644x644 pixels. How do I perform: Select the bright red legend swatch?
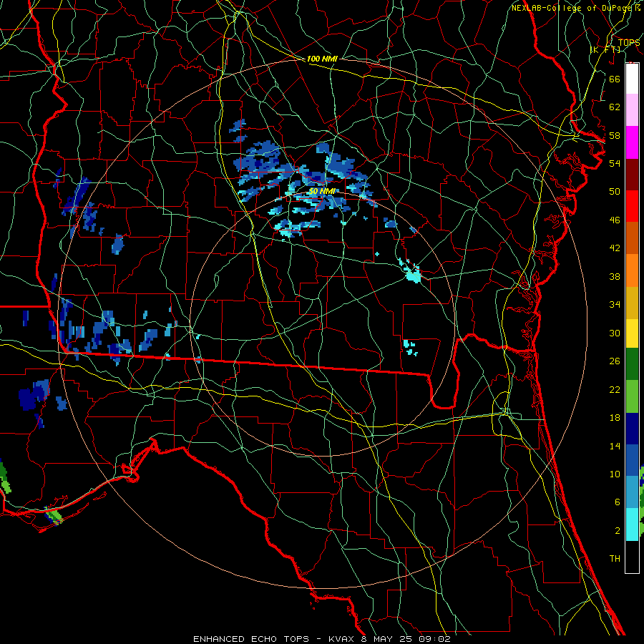(632, 206)
